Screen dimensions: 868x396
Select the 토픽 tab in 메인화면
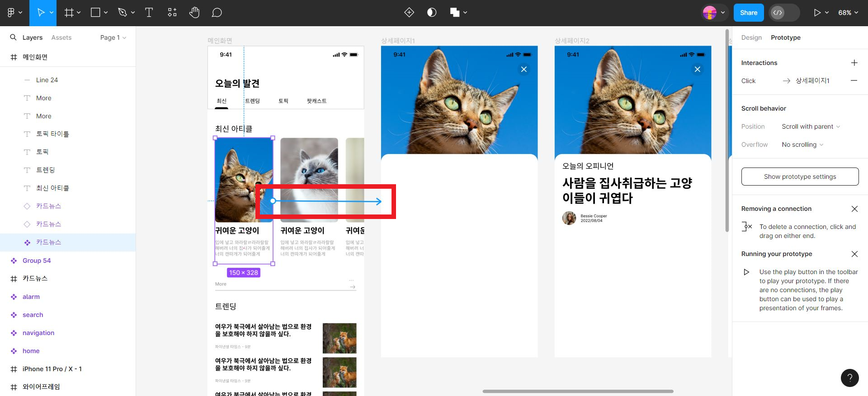click(x=283, y=101)
